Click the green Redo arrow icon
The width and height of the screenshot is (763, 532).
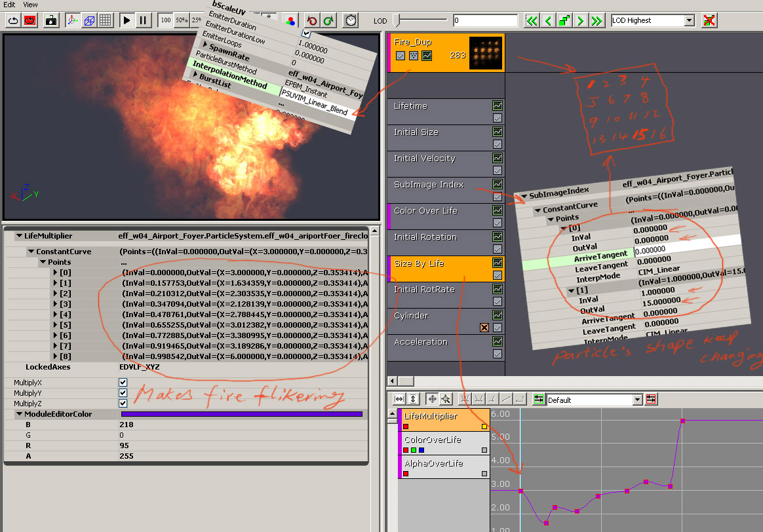(x=328, y=20)
